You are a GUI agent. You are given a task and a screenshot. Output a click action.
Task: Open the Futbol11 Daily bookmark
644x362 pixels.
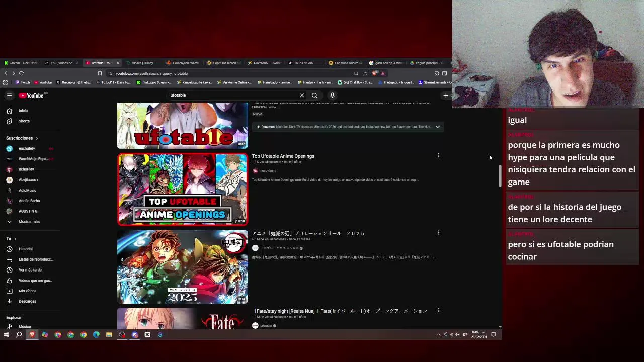tap(113, 82)
